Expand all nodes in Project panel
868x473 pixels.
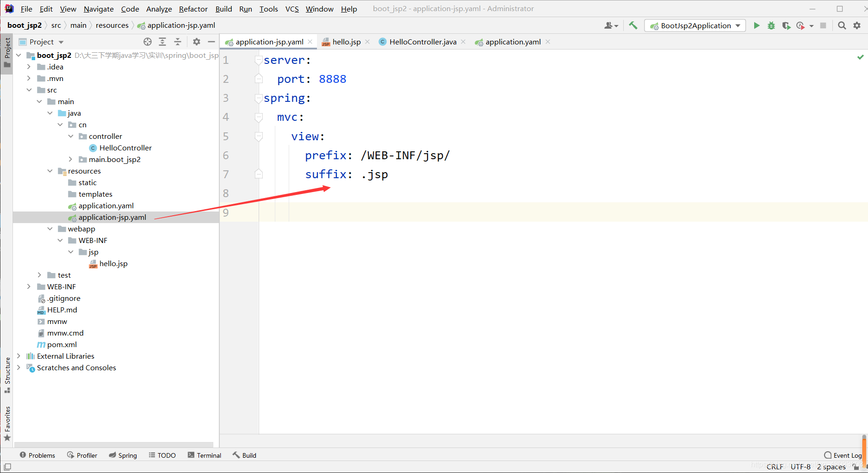pyautogui.click(x=162, y=42)
